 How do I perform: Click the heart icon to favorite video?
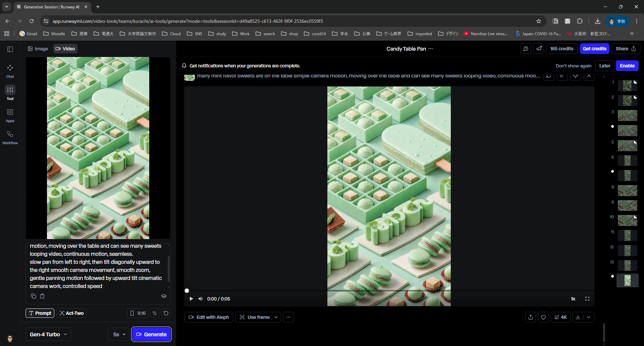[x=543, y=317]
